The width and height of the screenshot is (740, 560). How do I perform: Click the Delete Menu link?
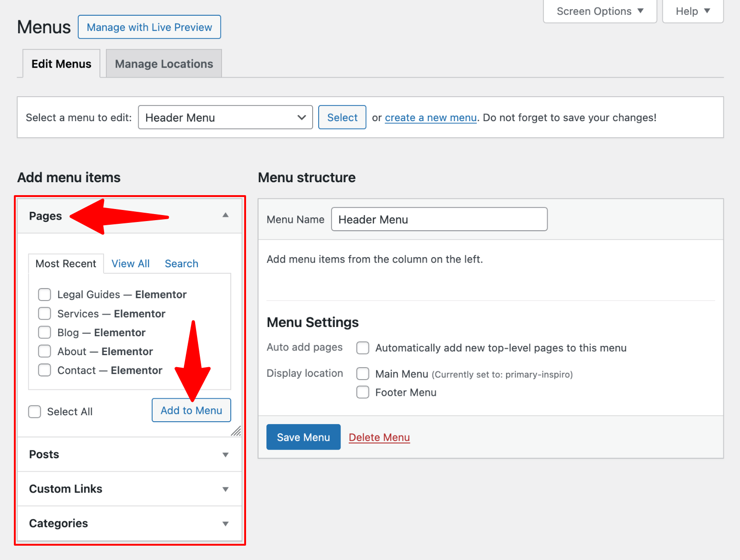point(379,437)
